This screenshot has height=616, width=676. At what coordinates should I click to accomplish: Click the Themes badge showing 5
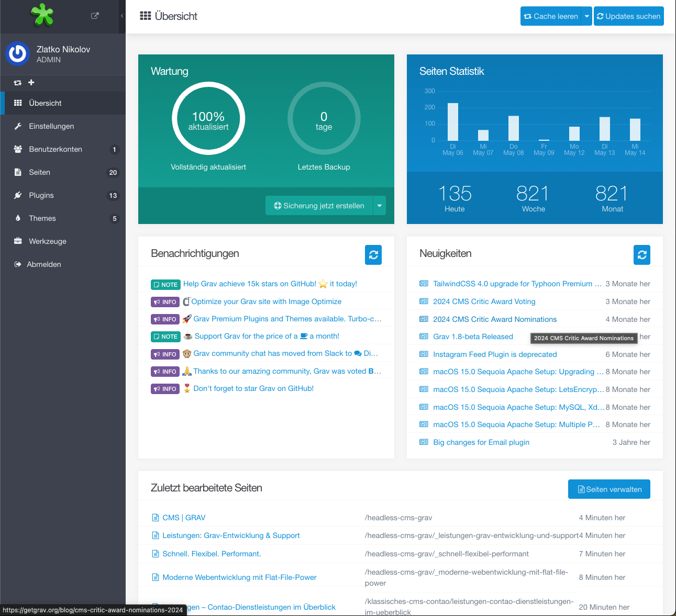tap(115, 219)
